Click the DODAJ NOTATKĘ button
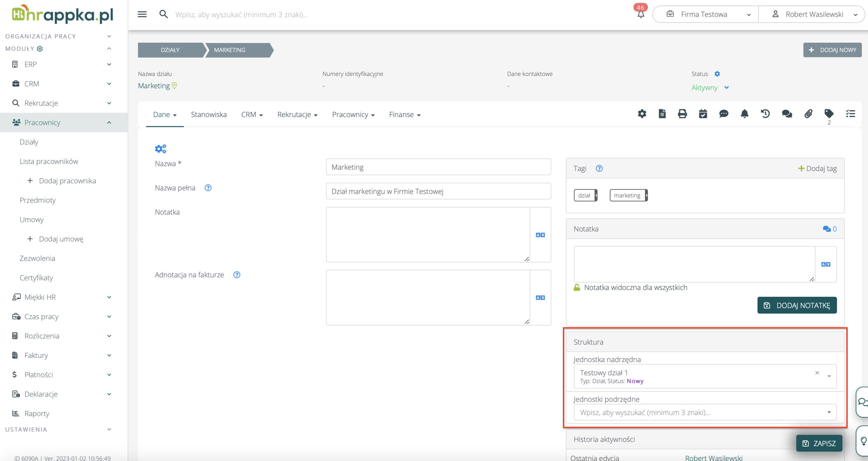Image resolution: width=868 pixels, height=461 pixels. [x=797, y=305]
